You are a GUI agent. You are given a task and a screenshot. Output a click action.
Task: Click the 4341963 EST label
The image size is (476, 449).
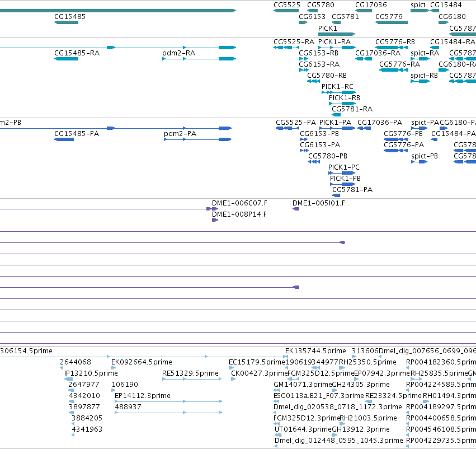coord(87,429)
